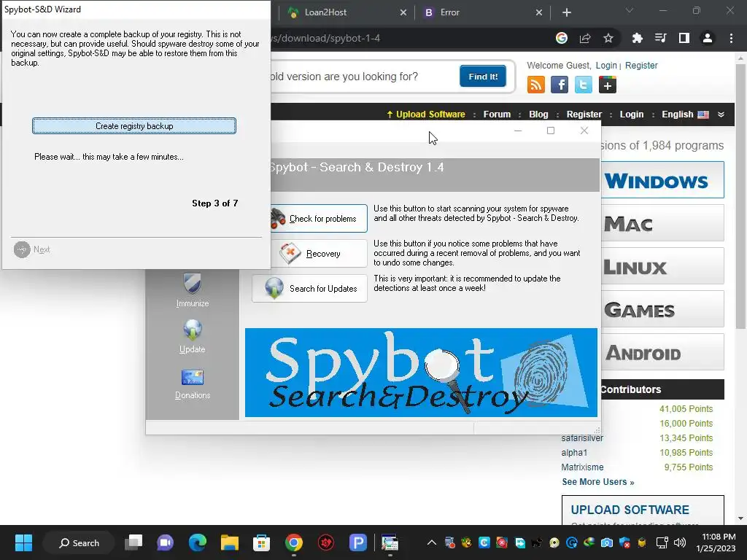Select the Android platform category
The height and width of the screenshot is (560, 747).
point(662,352)
